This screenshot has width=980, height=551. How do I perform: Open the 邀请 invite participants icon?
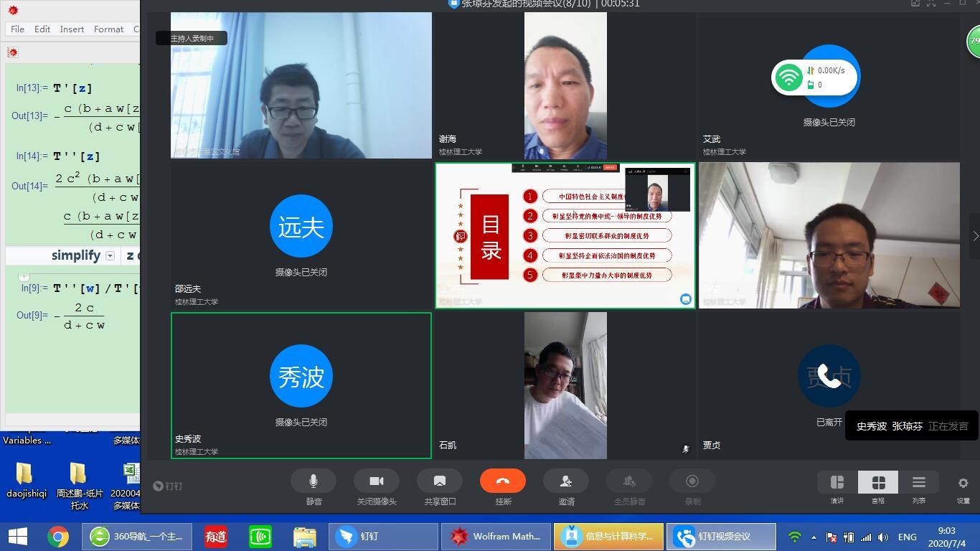[566, 481]
